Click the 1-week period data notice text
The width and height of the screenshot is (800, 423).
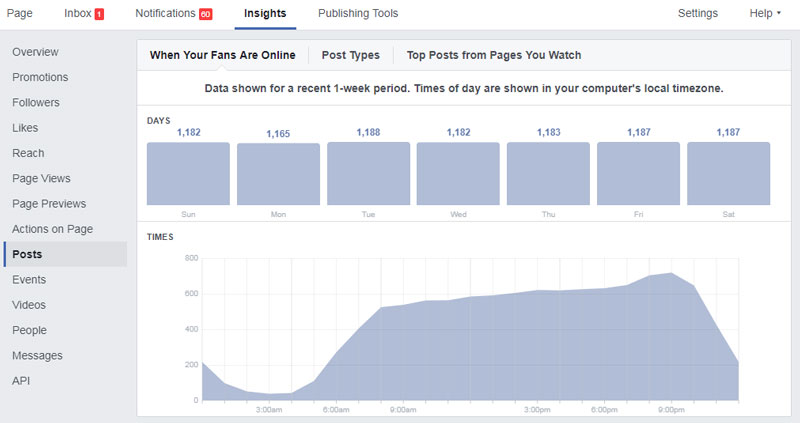[x=464, y=88]
